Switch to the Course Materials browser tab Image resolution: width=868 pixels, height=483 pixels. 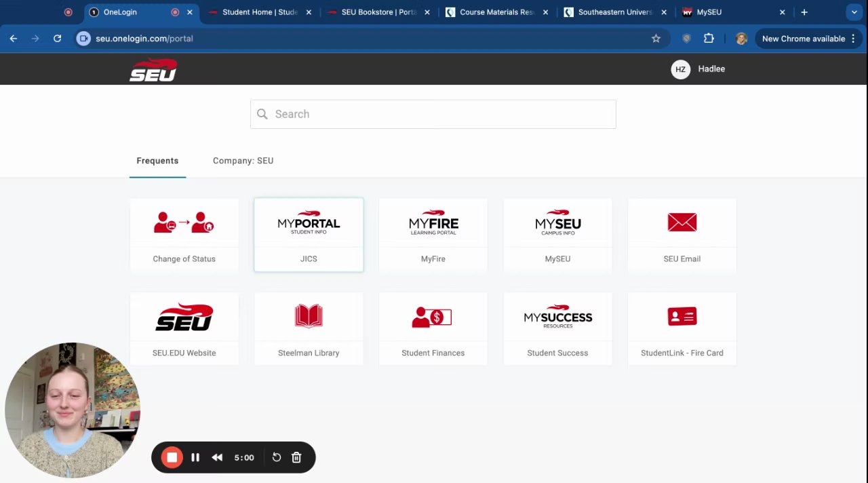[497, 12]
